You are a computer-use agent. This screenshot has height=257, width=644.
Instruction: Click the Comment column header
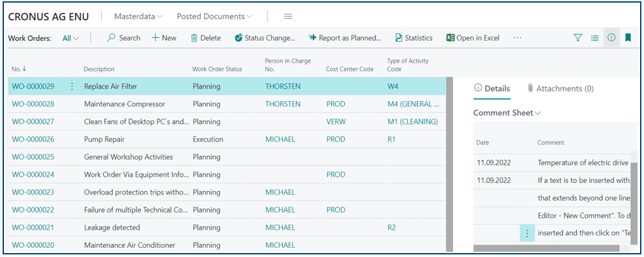pyautogui.click(x=551, y=143)
